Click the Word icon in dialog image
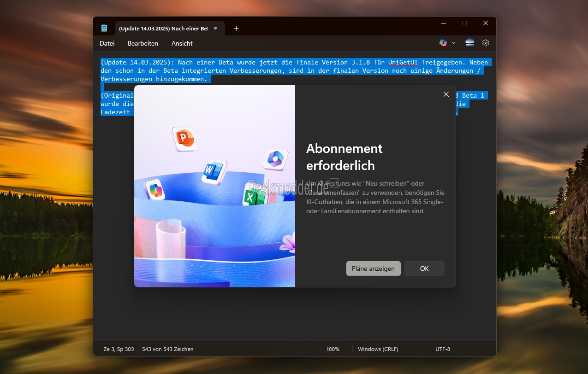This screenshot has height=374, width=588. click(214, 172)
